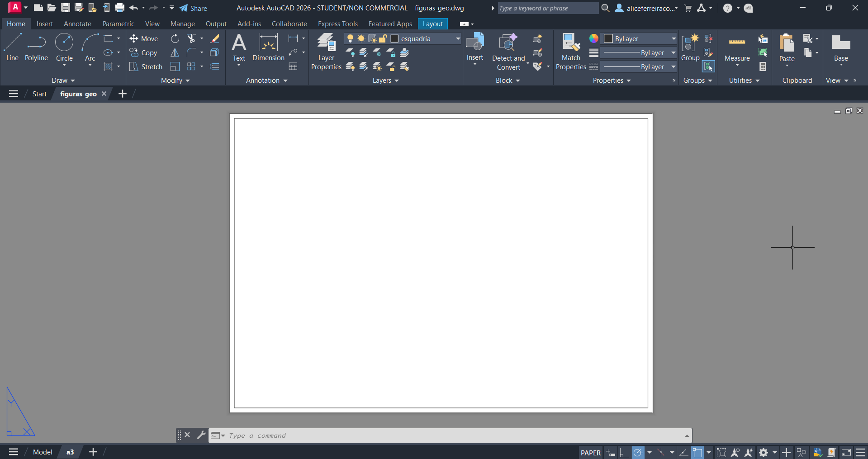
Task: Expand the ByLayer color dropdown
Action: (673, 39)
